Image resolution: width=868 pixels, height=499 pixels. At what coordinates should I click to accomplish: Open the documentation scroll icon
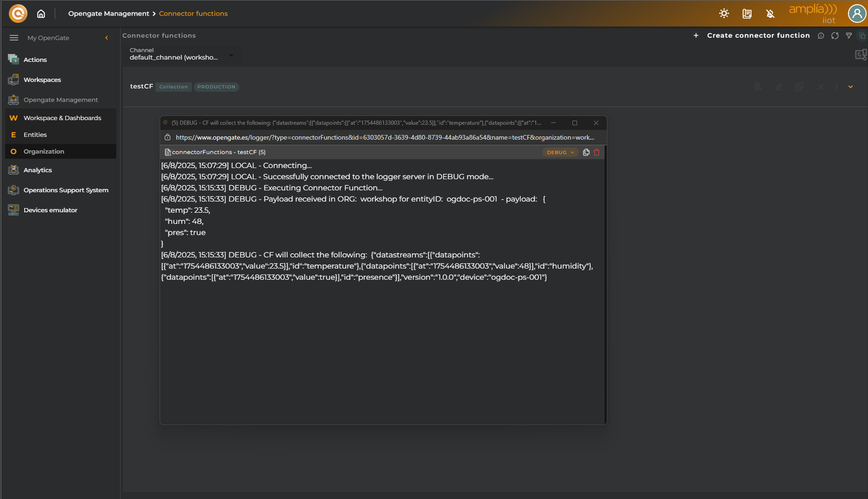point(747,13)
